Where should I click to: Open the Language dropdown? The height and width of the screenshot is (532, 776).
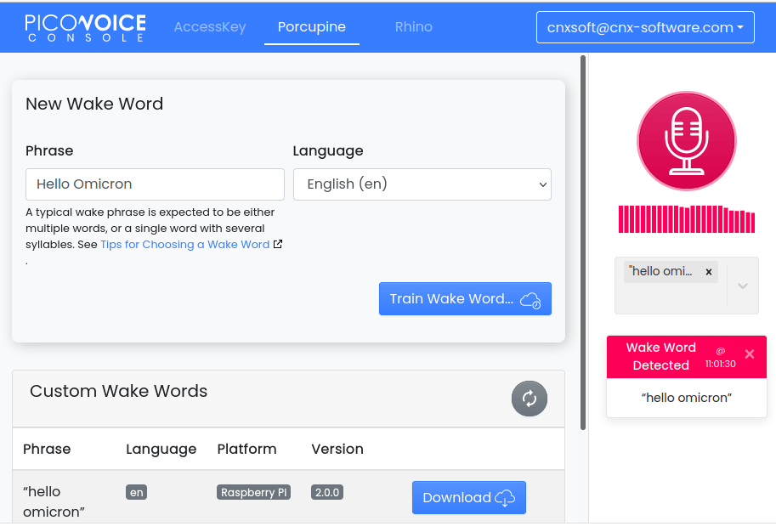(422, 184)
